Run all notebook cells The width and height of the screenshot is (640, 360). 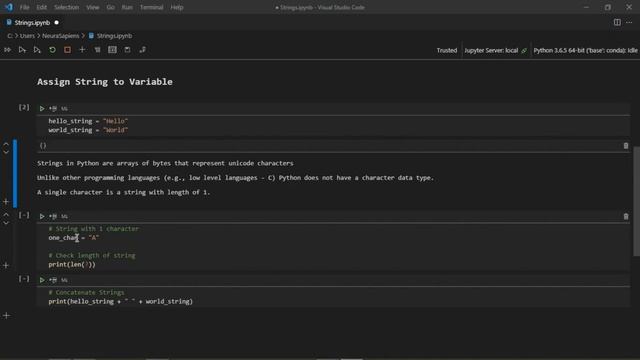[x=7, y=50]
